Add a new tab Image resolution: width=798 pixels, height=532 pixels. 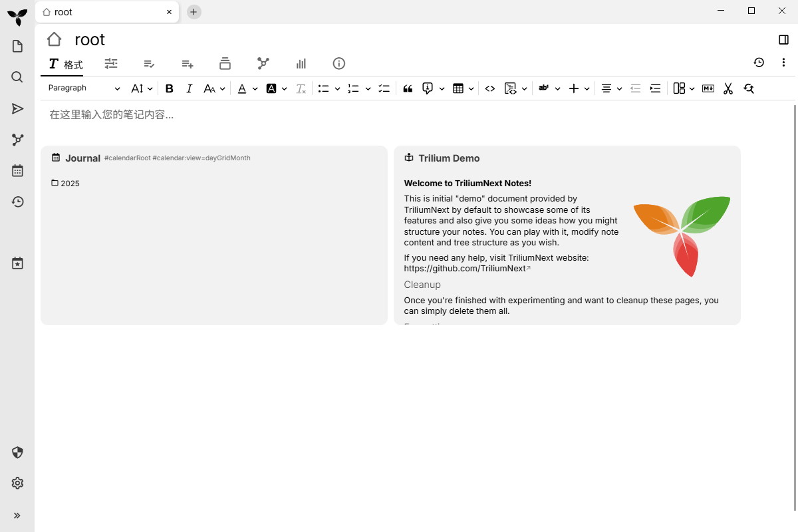[x=194, y=12]
